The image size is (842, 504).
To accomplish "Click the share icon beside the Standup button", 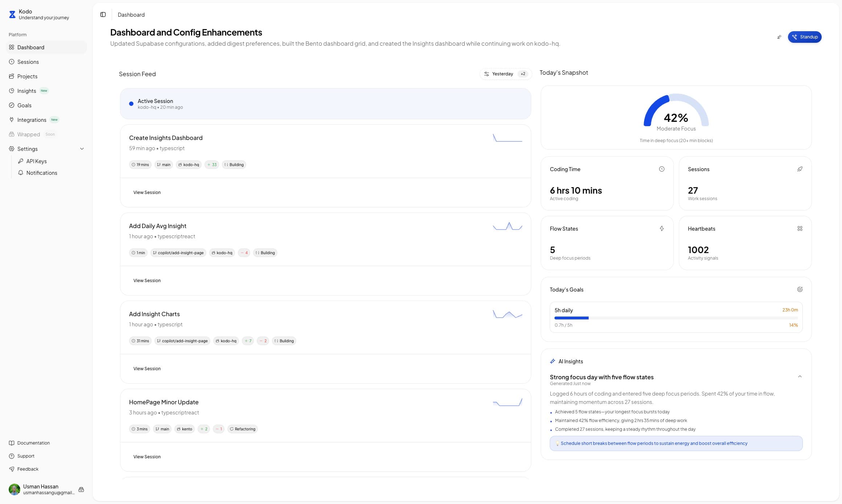I will (x=779, y=37).
